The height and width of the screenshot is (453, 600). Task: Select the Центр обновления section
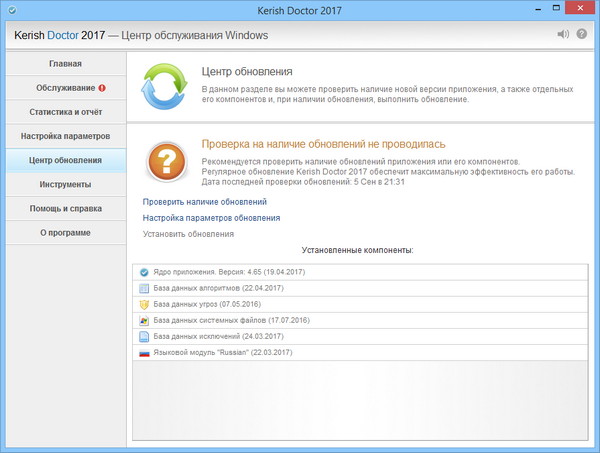pos(66,160)
